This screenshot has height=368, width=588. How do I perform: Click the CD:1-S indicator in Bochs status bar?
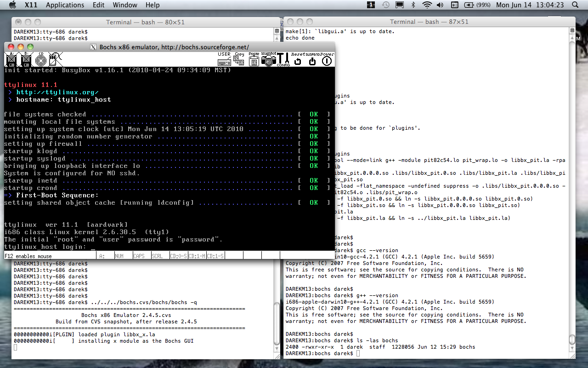click(x=215, y=256)
